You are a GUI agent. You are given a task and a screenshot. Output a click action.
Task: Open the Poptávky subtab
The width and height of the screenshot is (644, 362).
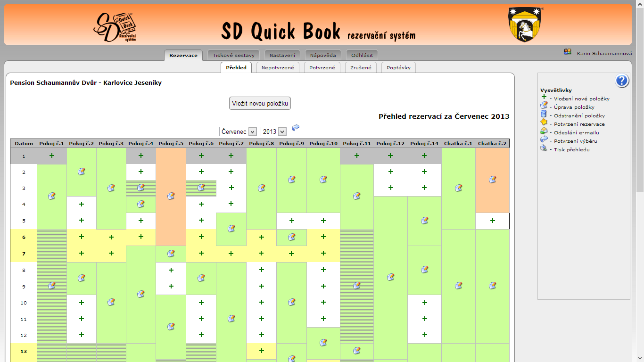point(398,67)
